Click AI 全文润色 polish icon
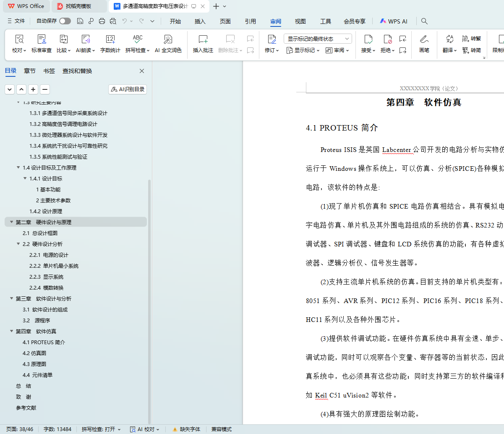504x434 pixels. [168, 40]
